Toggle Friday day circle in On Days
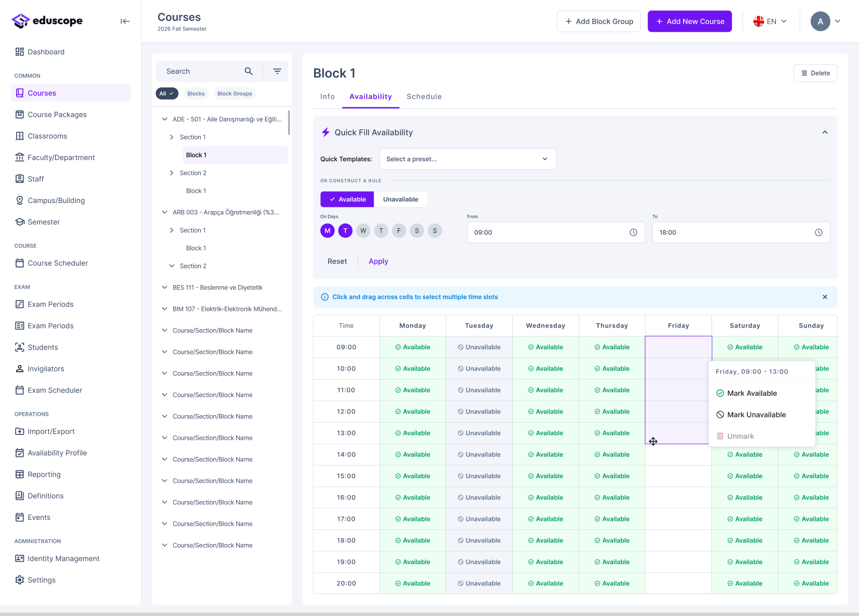This screenshot has width=859, height=616. tap(399, 231)
